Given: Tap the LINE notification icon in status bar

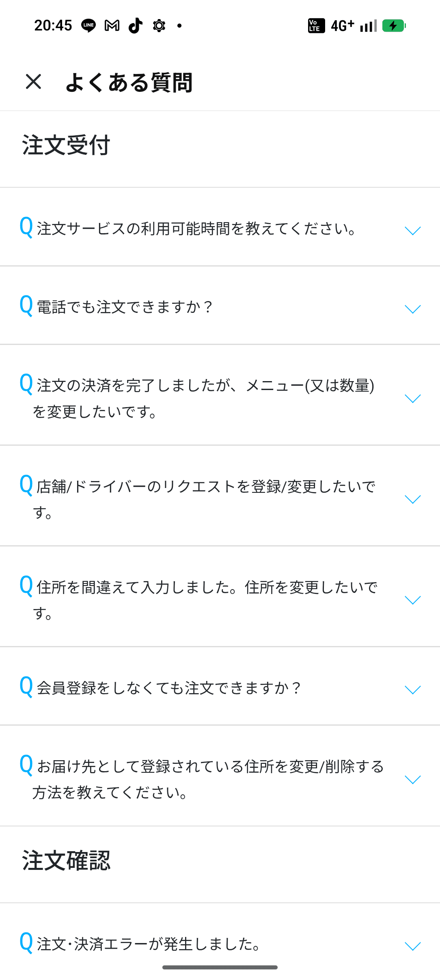Looking at the screenshot, I should point(88,26).
